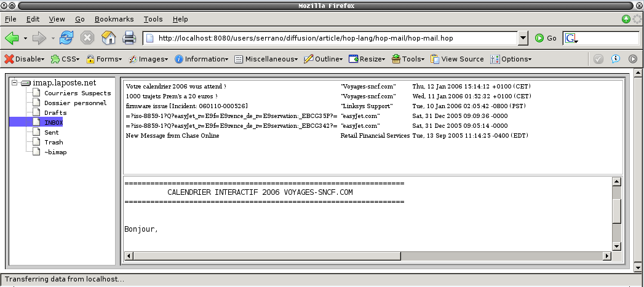Open the File menu
Viewport: 644px width, 287px height.
[10, 19]
